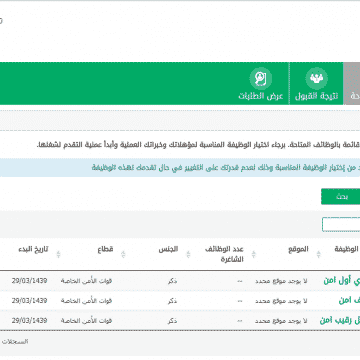Open the نتيجة القبول tab
360x360 pixels.
(x=316, y=84)
